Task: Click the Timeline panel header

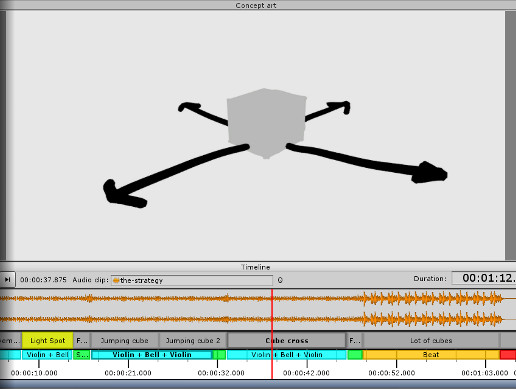Action: 256,267
